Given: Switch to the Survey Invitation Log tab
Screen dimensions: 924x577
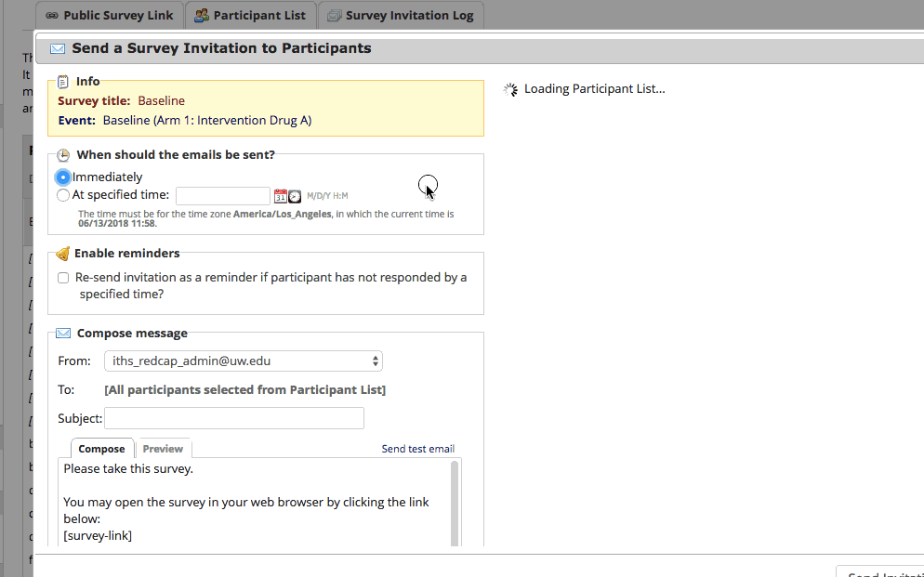Looking at the screenshot, I should 401,15.
